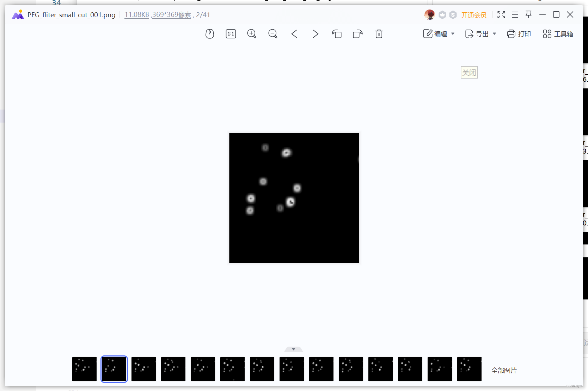Click the image viewer app logo
Screen dimensions: 588x391
[x=18, y=15]
